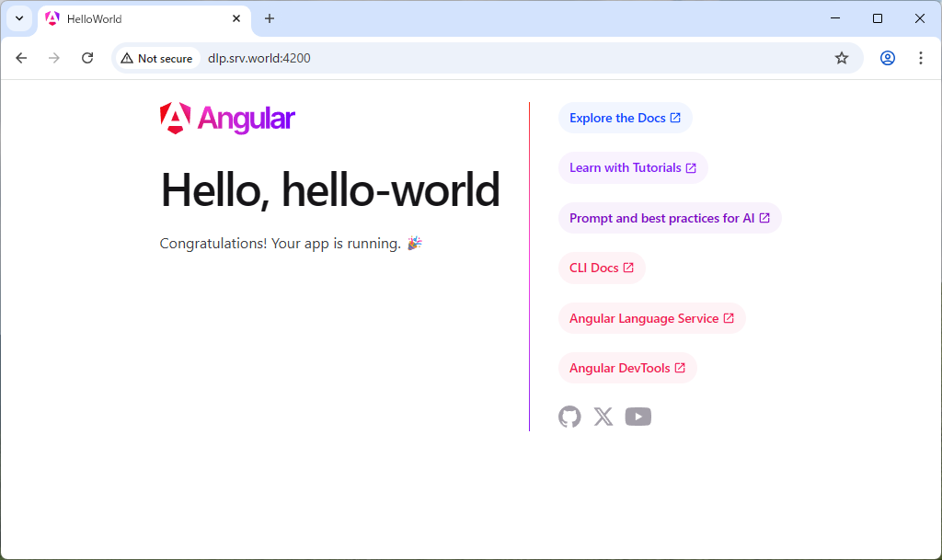This screenshot has height=560, width=942.
Task: Open the X (Twitter) icon link
Action: [x=603, y=417]
